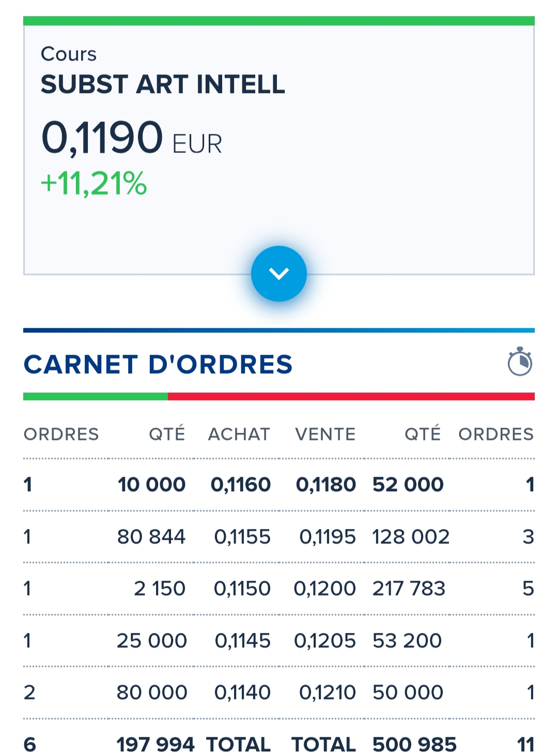Select the SUBST ART INTELL stock title
The image size is (558, 756).
[163, 84]
